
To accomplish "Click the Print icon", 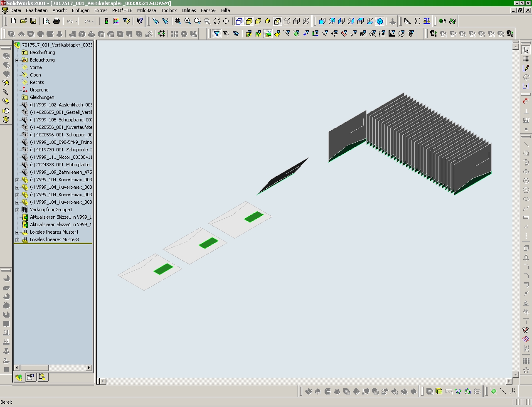I will [57, 21].
